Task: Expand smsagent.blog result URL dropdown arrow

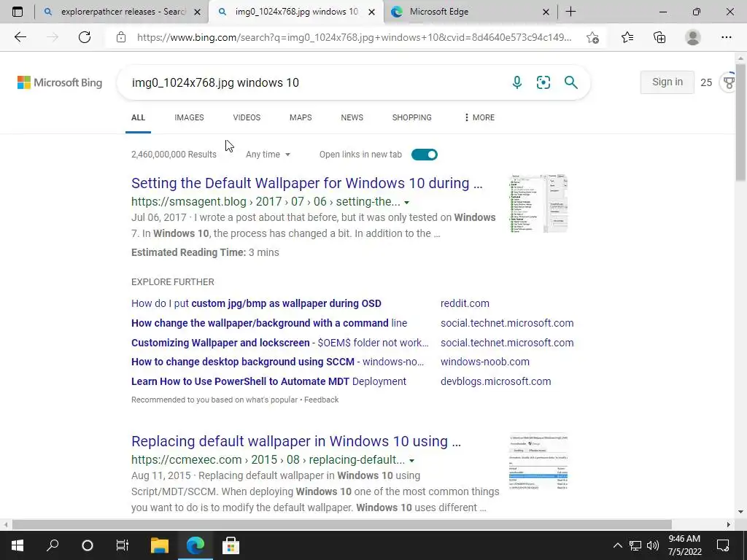Action: (406, 203)
